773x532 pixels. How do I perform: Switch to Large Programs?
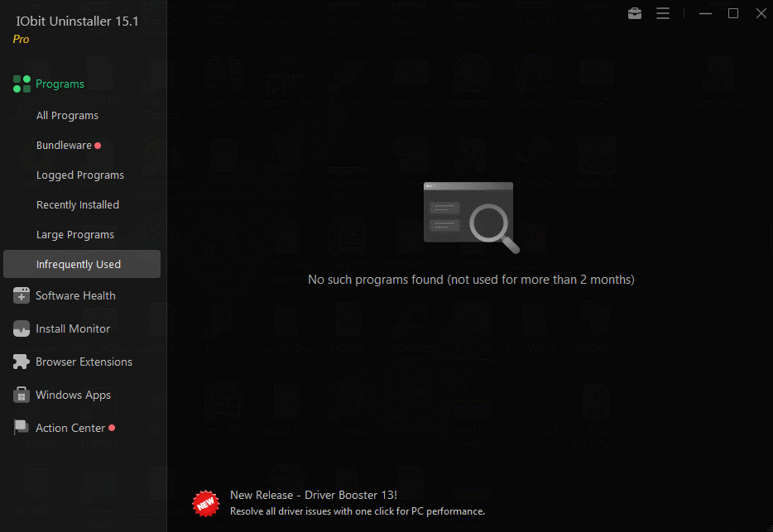coord(75,235)
